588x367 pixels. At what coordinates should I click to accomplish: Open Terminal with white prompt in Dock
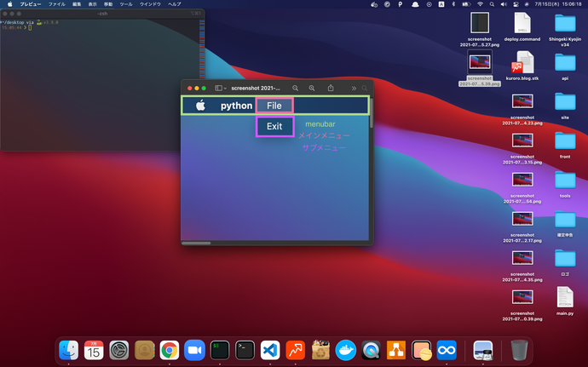pyautogui.click(x=245, y=350)
